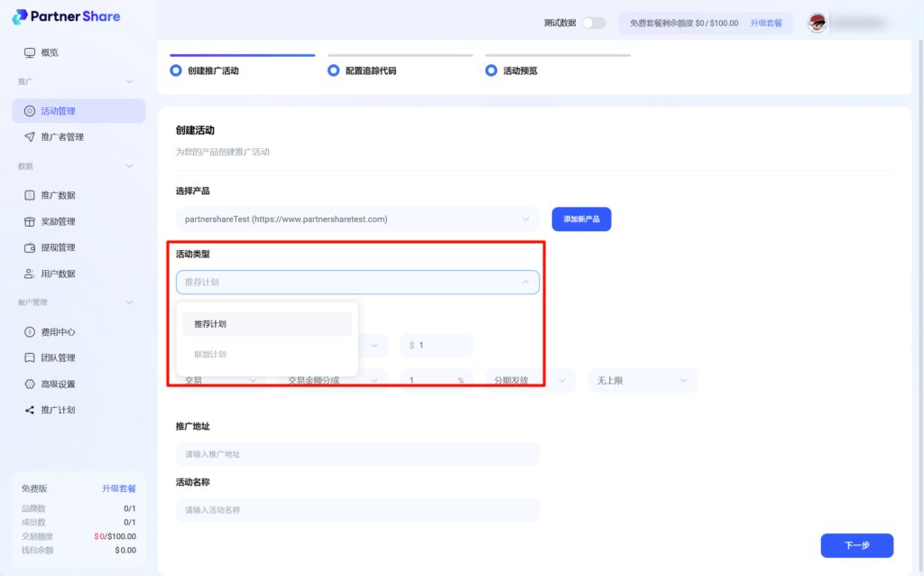This screenshot has width=924, height=576.
Task: Click 升级套餐 link in top bar
Action: (x=766, y=23)
